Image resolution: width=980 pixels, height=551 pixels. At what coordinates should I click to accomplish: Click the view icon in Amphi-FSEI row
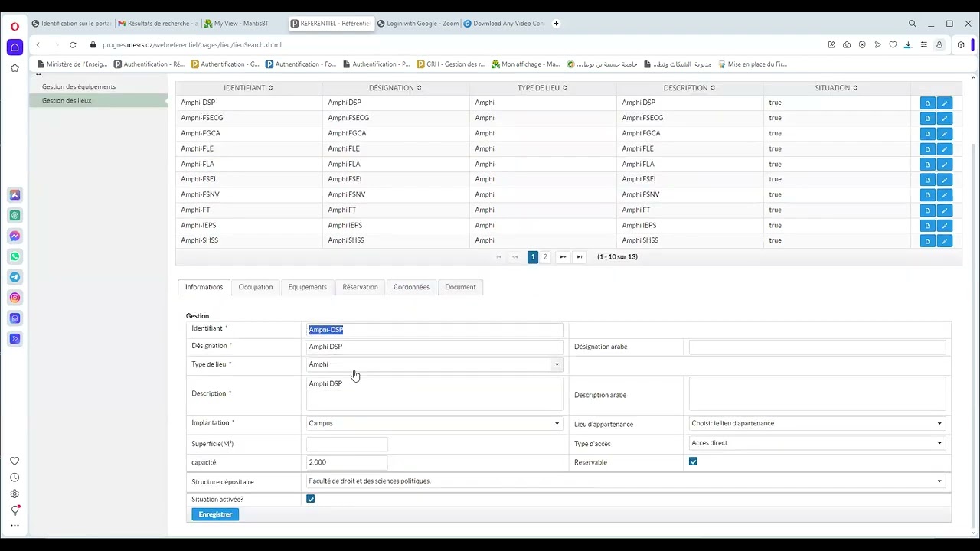click(928, 180)
